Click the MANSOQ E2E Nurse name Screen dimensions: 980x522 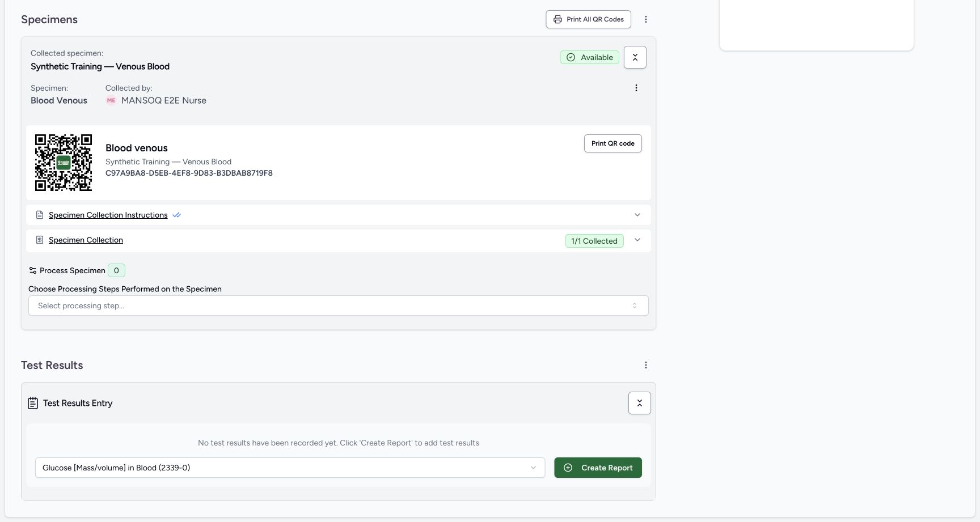click(x=164, y=100)
